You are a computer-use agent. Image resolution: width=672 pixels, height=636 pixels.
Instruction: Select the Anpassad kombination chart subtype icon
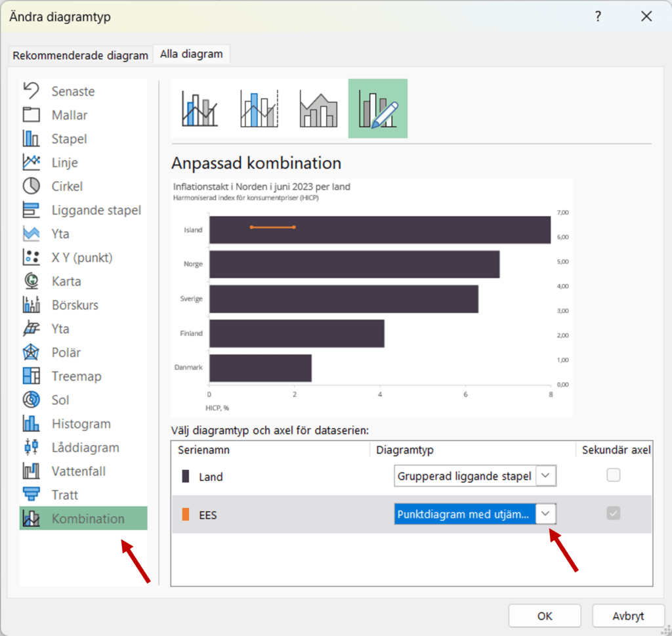(377, 108)
